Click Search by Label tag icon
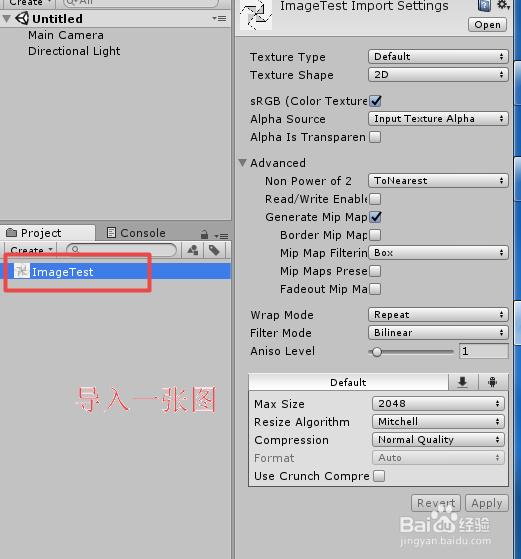 pos(214,250)
